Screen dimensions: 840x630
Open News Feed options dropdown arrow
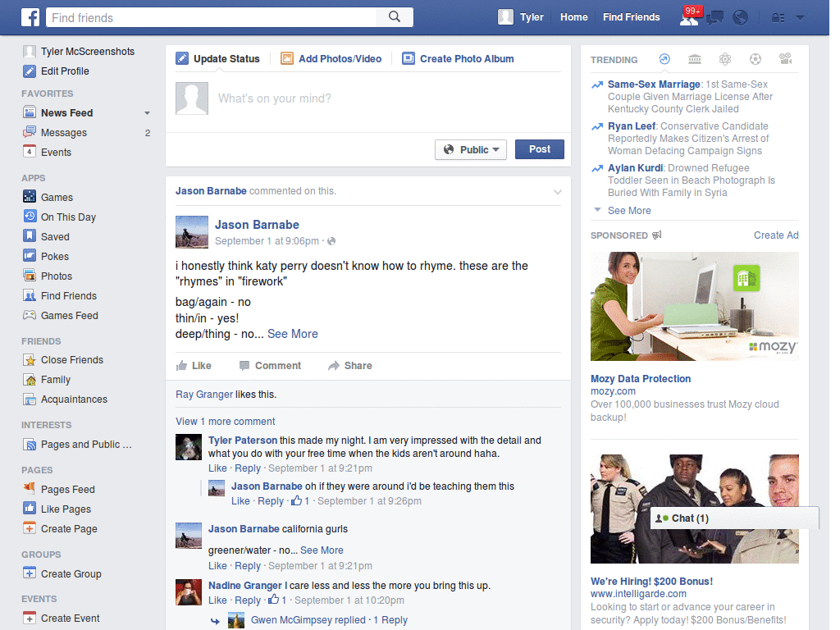147,113
